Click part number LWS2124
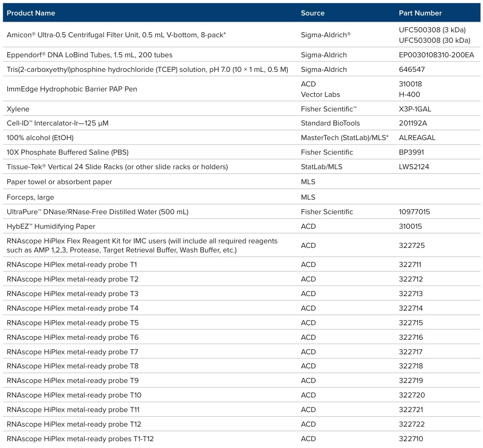 414,166
